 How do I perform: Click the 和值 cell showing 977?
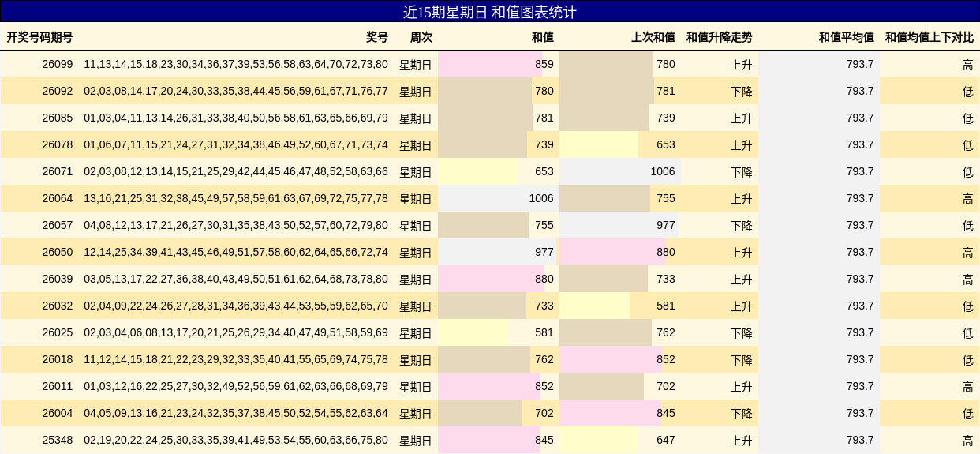click(499, 252)
